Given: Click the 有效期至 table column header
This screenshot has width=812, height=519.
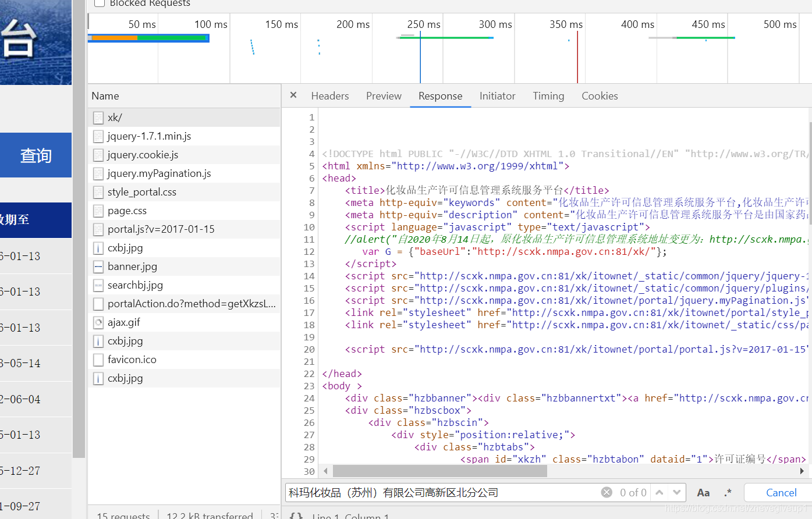Looking at the screenshot, I should click(36, 220).
